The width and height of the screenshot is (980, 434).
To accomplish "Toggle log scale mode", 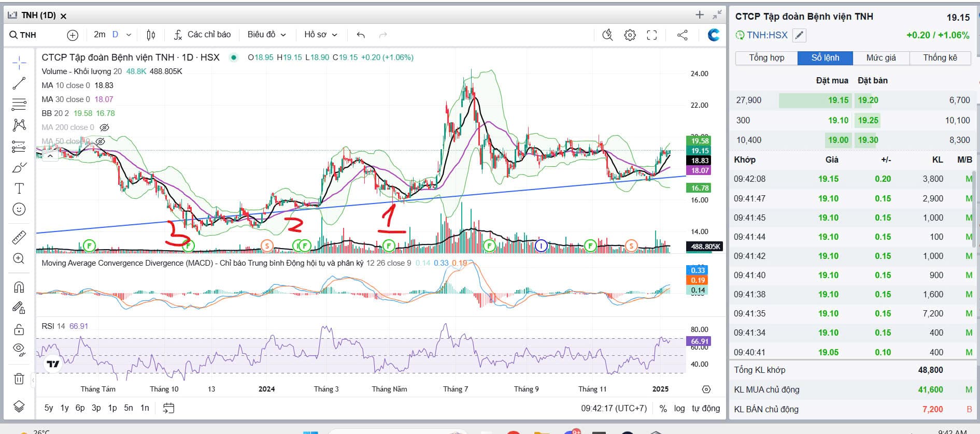I will coord(679,408).
